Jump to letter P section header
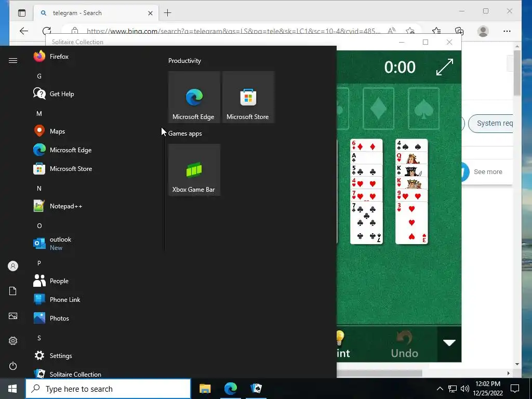 pyautogui.click(x=39, y=263)
